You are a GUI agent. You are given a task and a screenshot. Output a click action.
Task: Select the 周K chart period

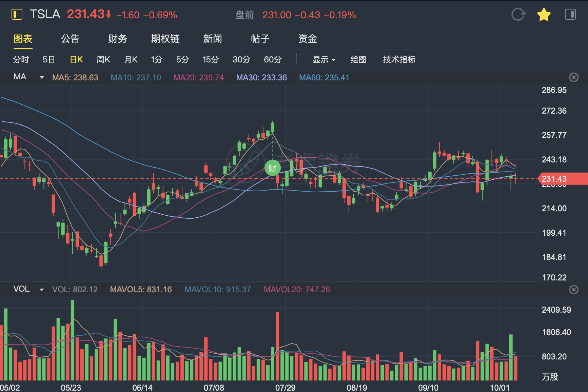(103, 60)
